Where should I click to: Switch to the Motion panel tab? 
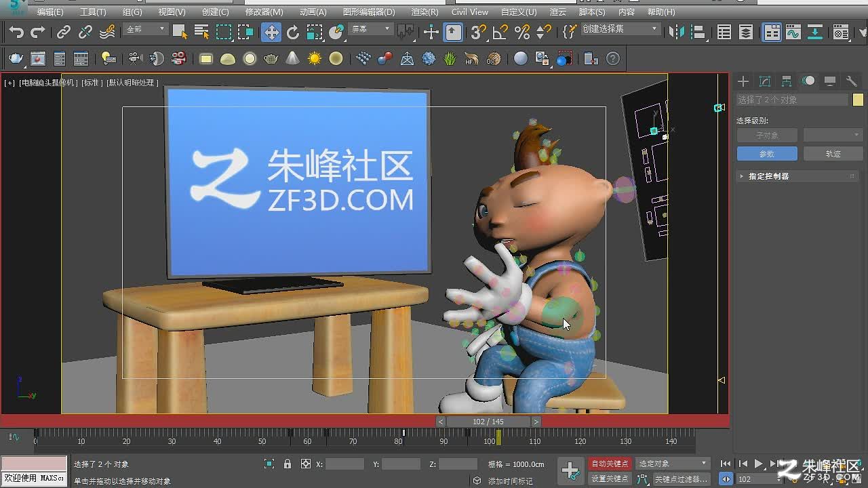[808, 81]
